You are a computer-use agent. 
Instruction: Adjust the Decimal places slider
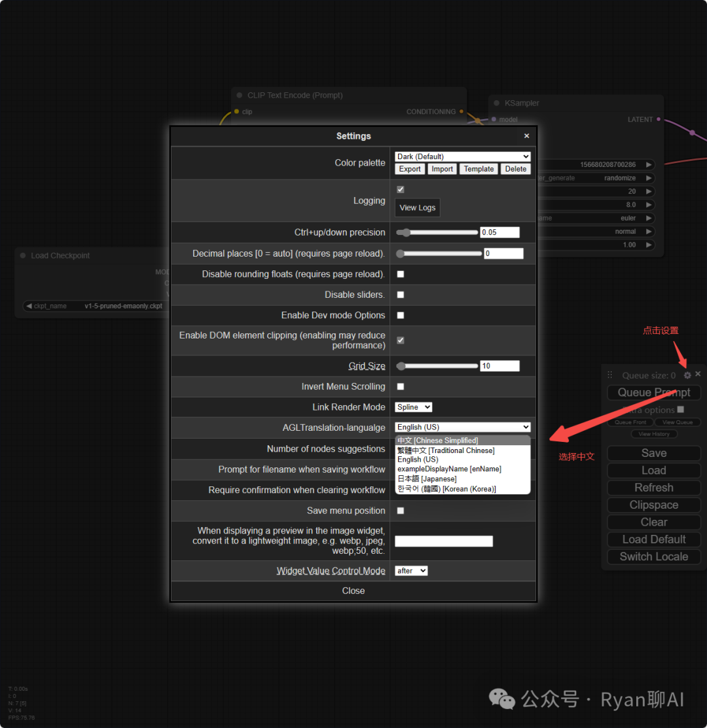point(439,253)
